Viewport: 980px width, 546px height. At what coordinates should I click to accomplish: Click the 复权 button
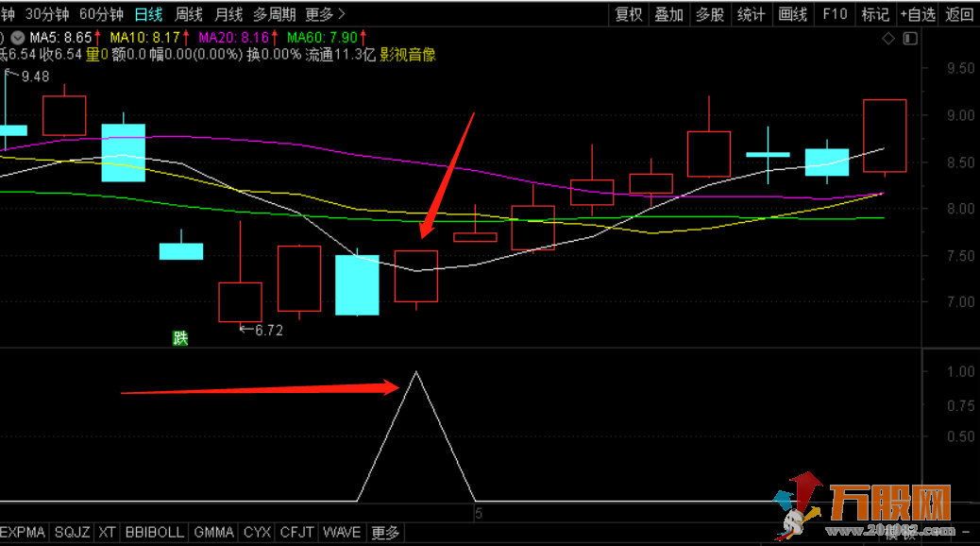[629, 14]
